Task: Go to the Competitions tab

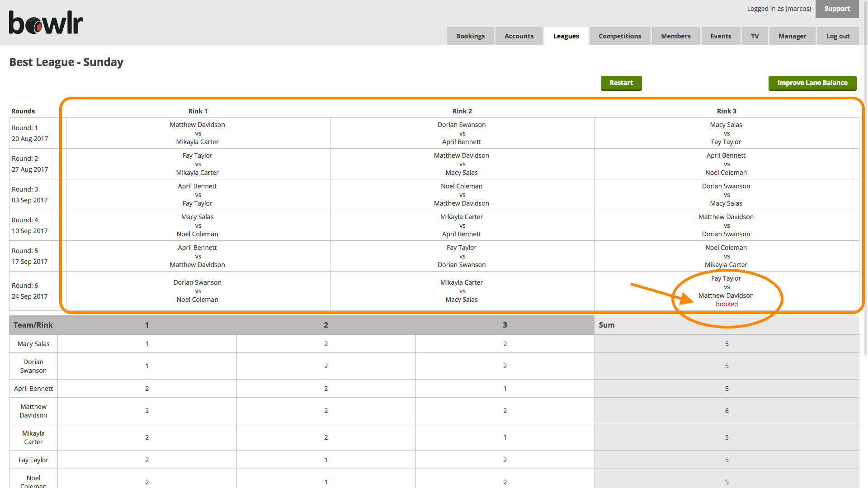Action: (x=620, y=36)
